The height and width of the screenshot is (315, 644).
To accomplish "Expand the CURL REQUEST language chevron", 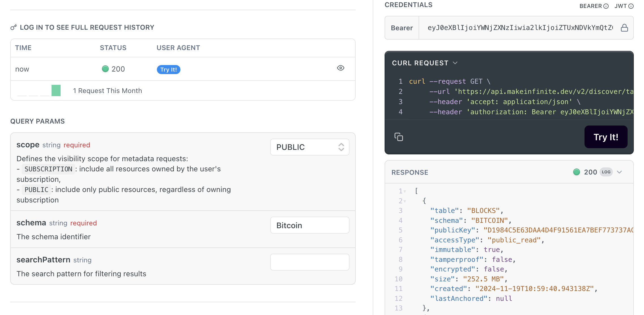I will (455, 63).
